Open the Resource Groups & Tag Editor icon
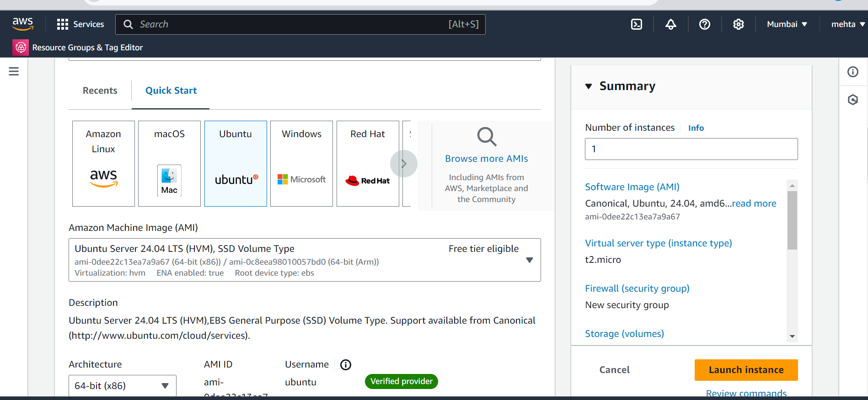 pos(21,48)
